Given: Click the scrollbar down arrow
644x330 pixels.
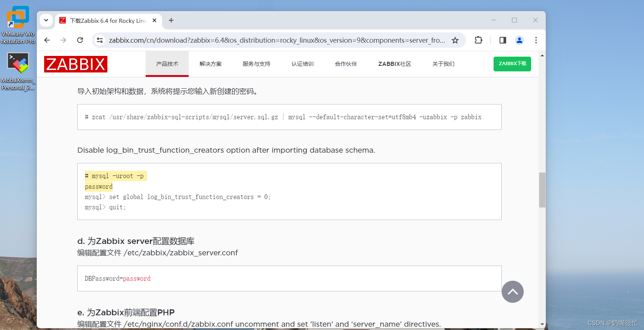Looking at the screenshot, I should point(542,324).
